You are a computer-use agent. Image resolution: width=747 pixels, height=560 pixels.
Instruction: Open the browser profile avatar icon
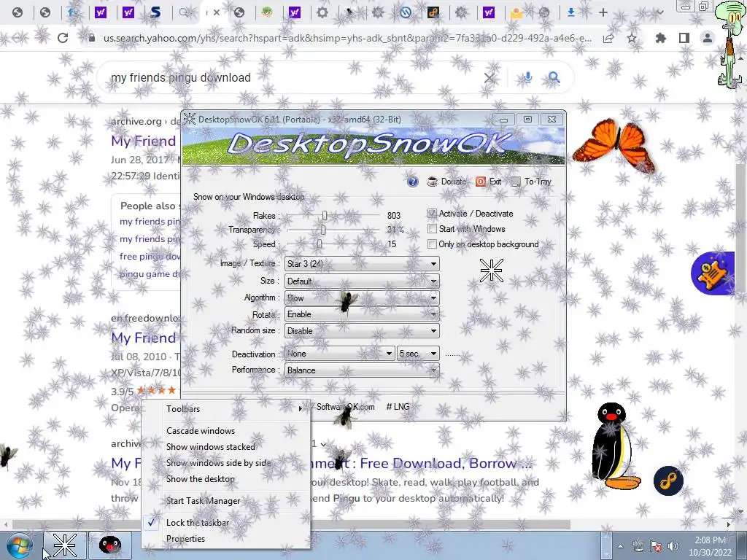point(708,38)
